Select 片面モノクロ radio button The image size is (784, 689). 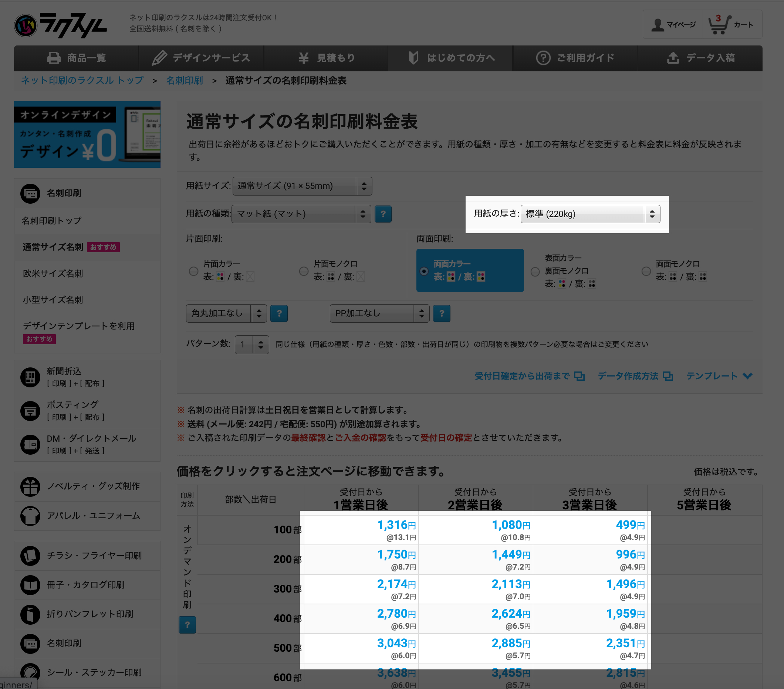click(x=304, y=271)
